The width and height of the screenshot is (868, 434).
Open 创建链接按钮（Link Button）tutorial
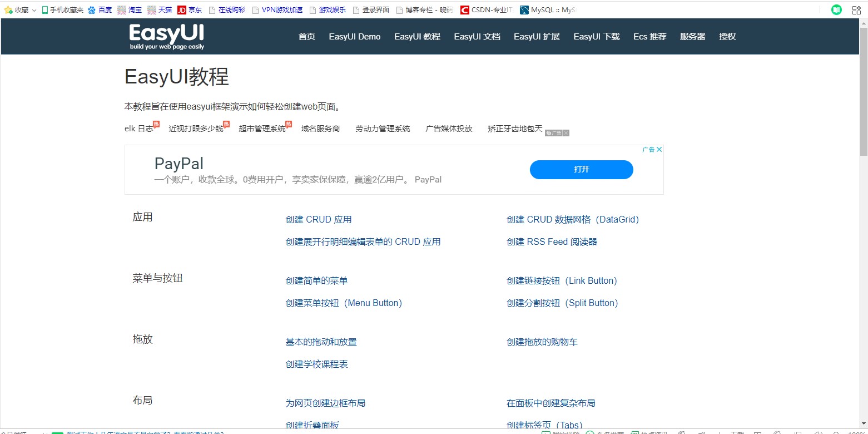pos(562,281)
